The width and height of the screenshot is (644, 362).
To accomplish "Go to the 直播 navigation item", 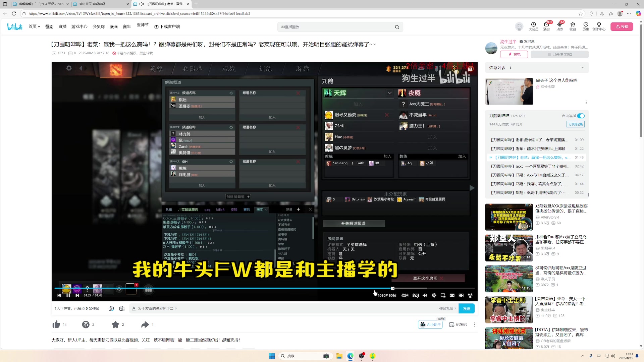I will (x=62, y=26).
